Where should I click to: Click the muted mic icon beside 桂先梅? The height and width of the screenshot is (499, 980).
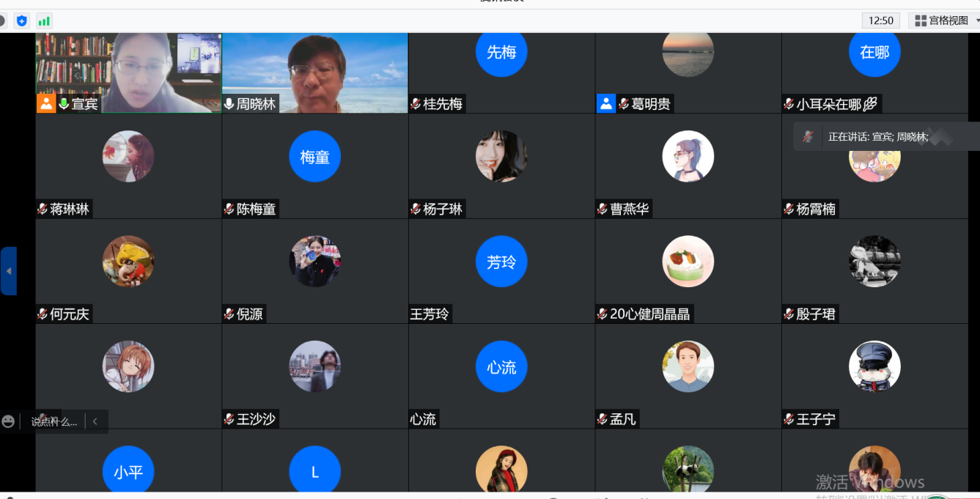pos(416,104)
